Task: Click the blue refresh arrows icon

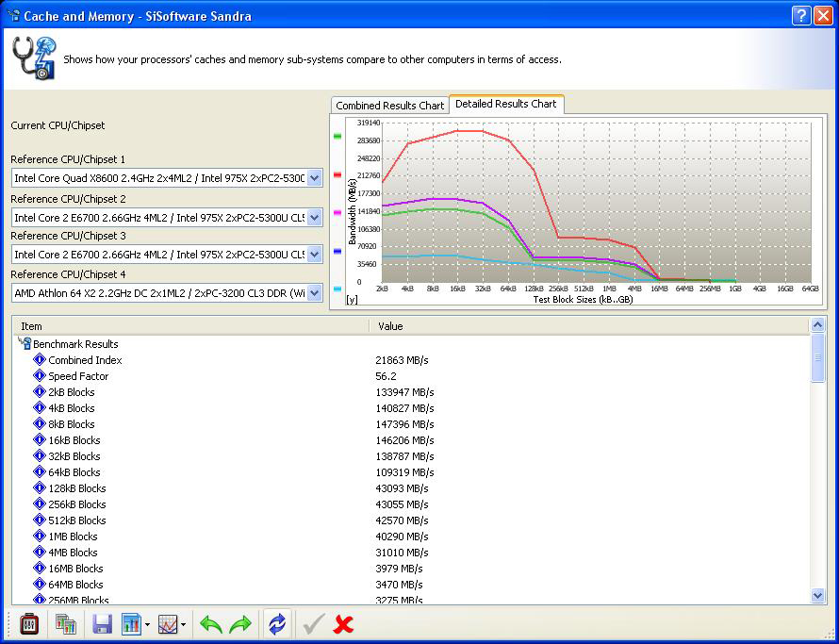Action: pyautogui.click(x=276, y=624)
